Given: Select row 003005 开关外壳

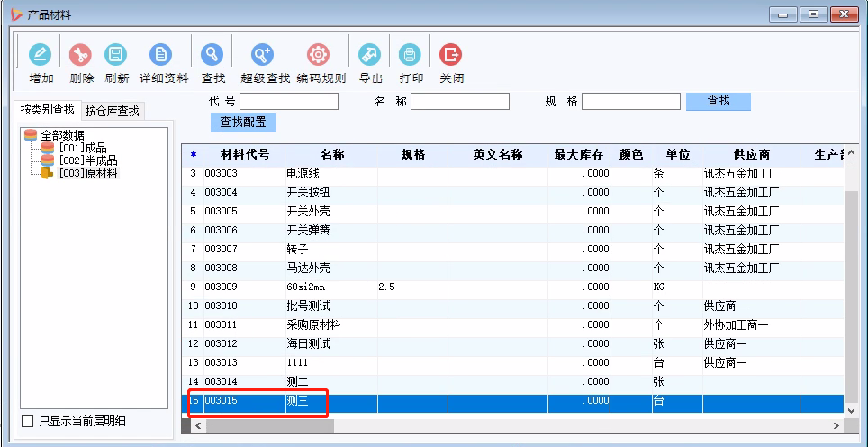Looking at the screenshot, I should coord(512,212).
